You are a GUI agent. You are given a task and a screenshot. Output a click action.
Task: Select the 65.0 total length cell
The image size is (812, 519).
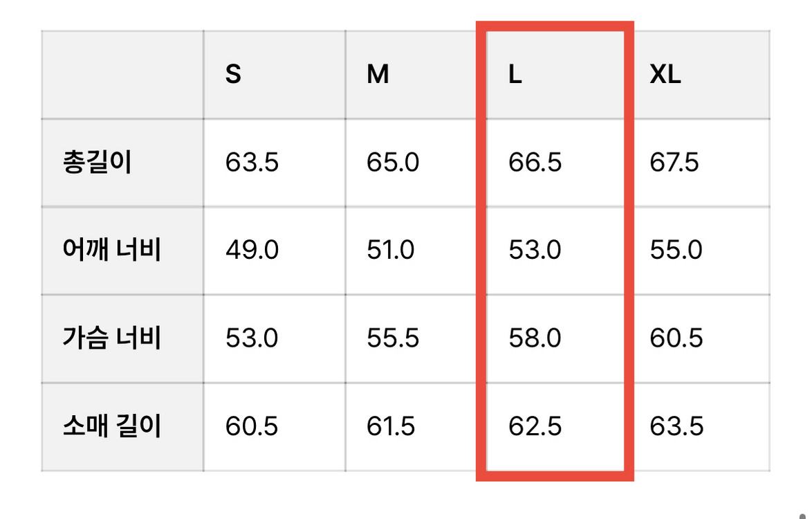pyautogui.click(x=393, y=163)
